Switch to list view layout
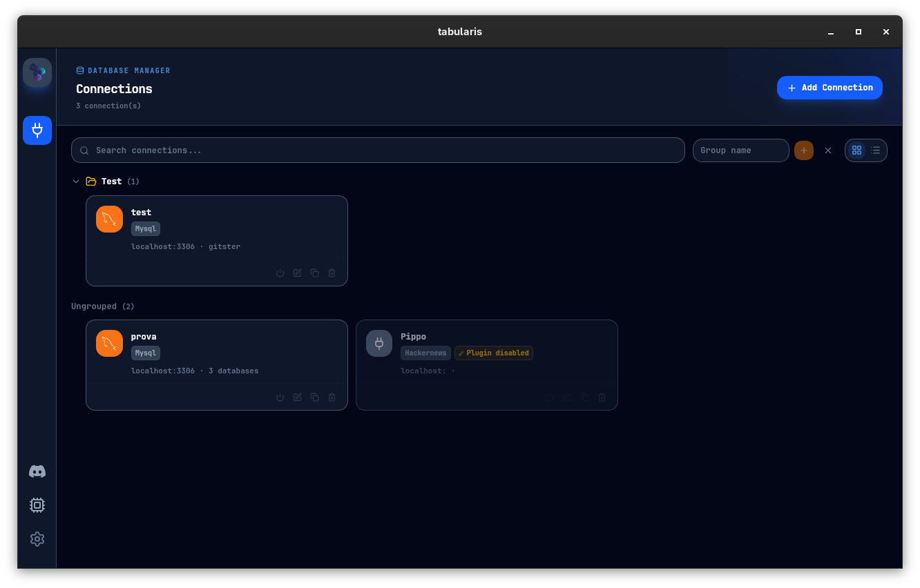Screen dimensions: 920x588 point(875,150)
